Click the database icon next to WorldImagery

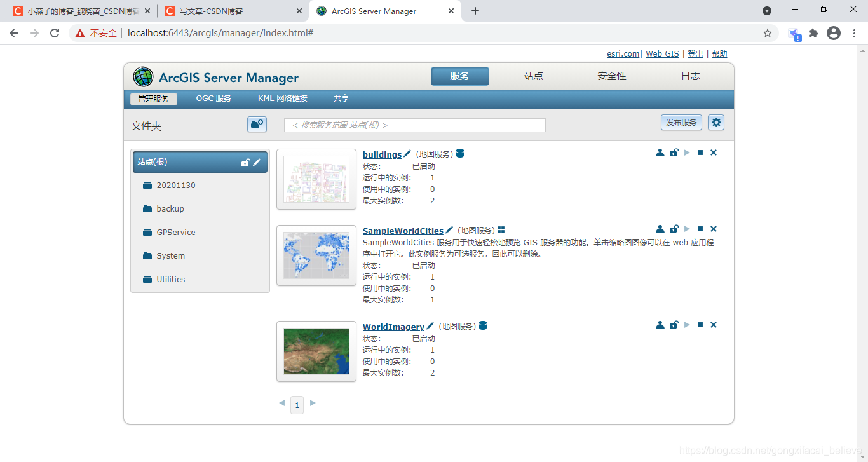point(482,326)
